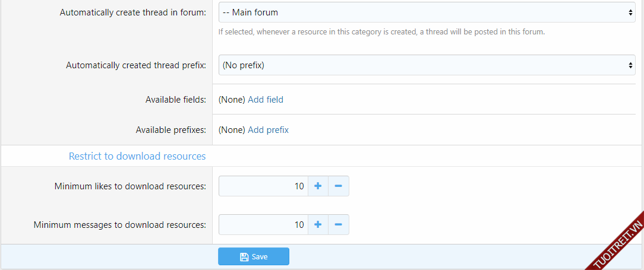Image resolution: width=644 pixels, height=270 pixels.
Task: Click the 'Automatically create thread in forum' label
Action: (x=133, y=12)
